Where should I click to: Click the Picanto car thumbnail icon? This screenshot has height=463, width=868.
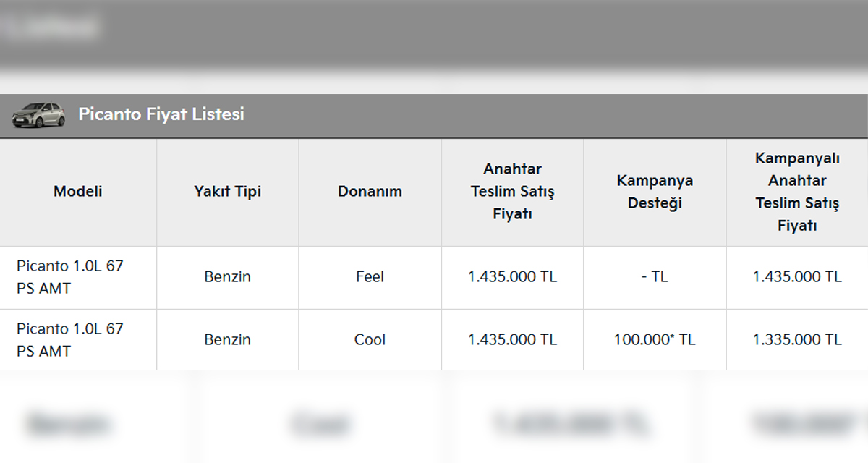[x=38, y=115]
